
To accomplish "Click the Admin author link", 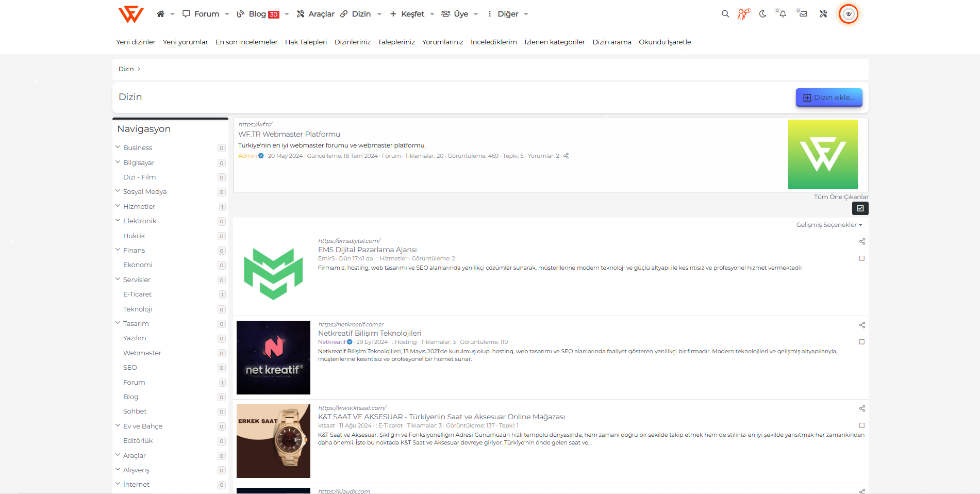I will (x=247, y=156).
